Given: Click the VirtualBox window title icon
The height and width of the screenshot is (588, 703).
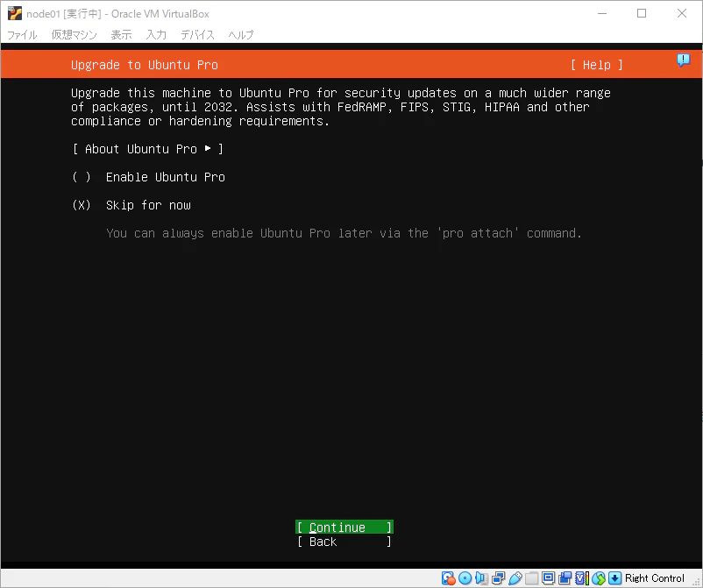Looking at the screenshot, I should 15,13.
